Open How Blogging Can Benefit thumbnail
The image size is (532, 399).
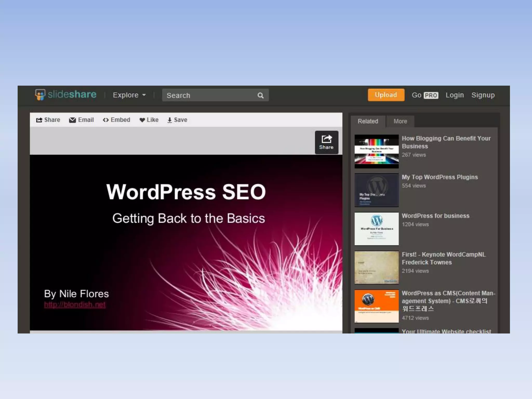pos(376,151)
